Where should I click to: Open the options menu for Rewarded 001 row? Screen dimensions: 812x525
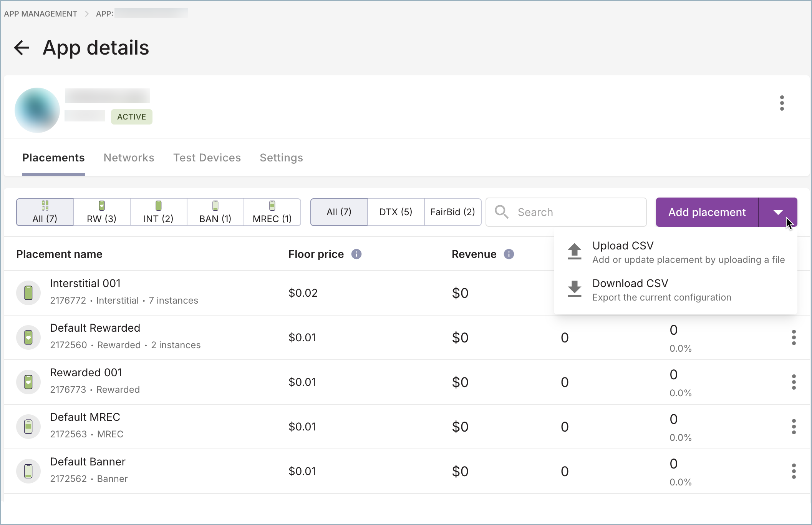794,382
